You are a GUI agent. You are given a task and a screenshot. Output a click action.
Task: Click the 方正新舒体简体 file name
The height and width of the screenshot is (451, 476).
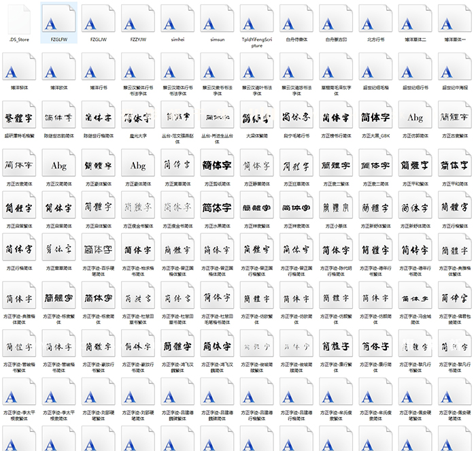pos(415,226)
